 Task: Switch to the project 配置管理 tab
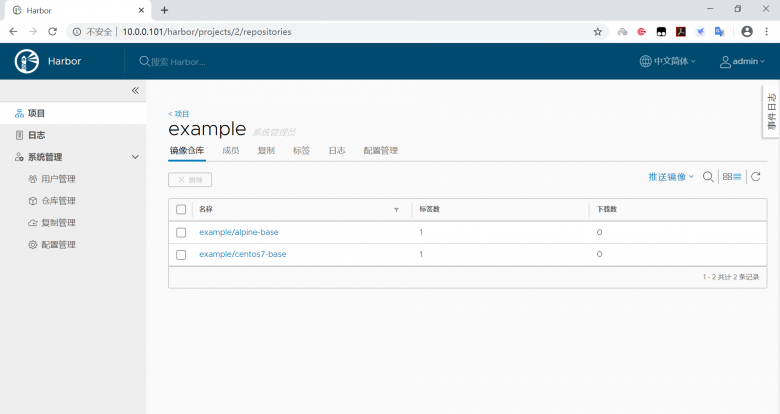[381, 151]
